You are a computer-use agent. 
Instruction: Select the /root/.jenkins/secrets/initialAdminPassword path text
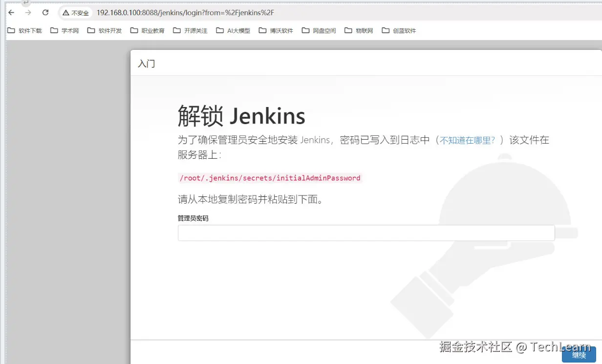pyautogui.click(x=270, y=178)
